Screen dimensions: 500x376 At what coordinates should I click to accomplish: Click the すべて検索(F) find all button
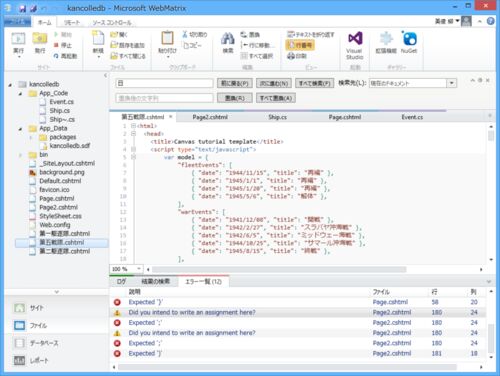click(314, 83)
